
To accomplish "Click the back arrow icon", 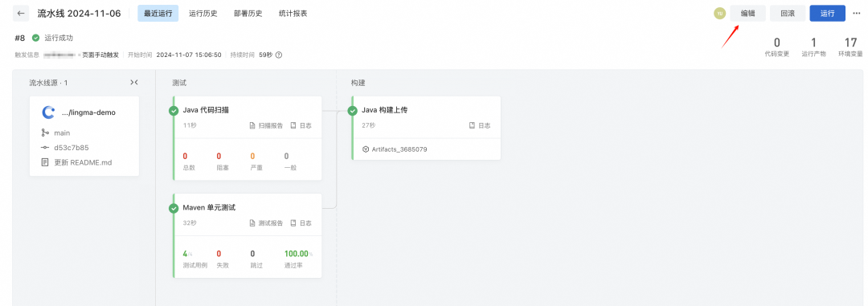I will tap(21, 14).
